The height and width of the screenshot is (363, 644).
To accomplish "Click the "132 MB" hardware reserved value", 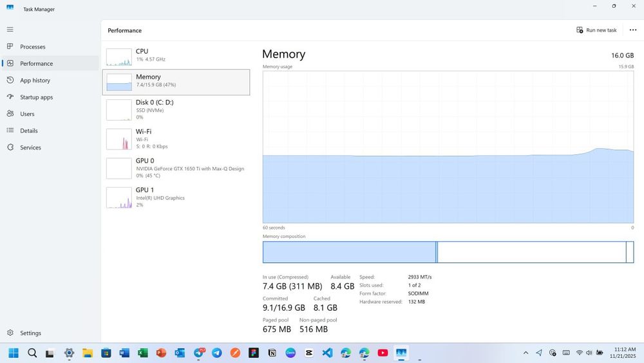I will (x=417, y=302).
